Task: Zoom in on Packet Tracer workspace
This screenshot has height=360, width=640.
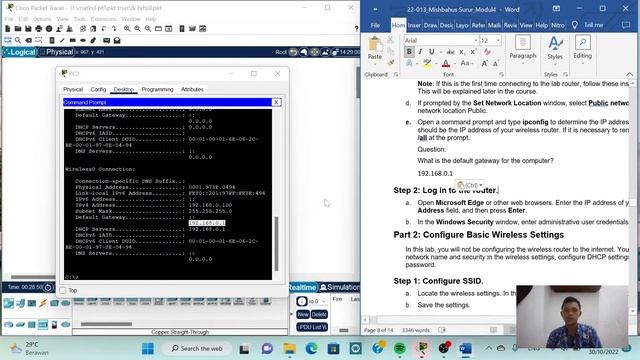Action: (x=127, y=29)
